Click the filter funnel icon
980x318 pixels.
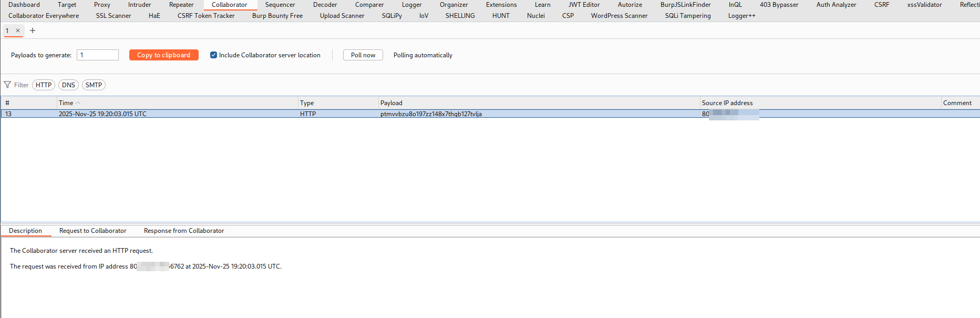point(7,85)
